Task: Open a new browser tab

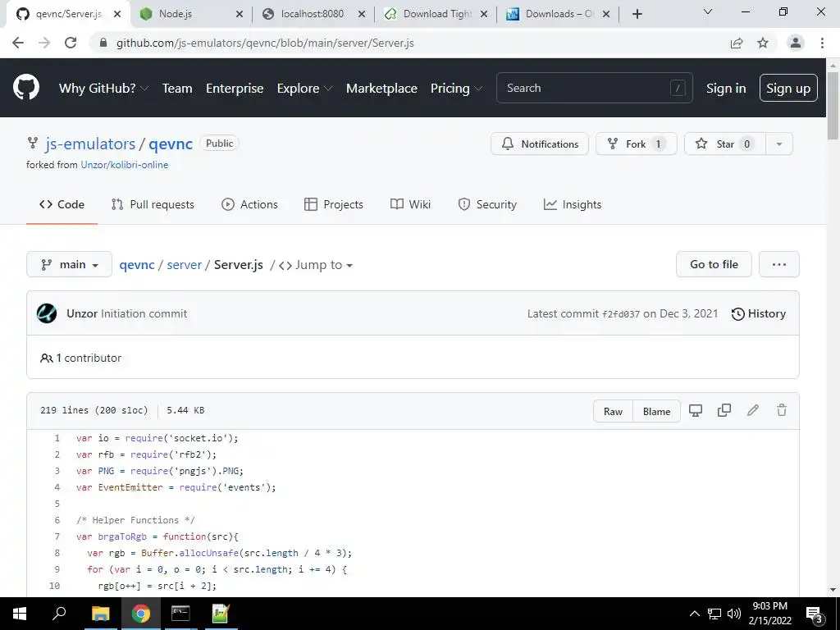Action: (637, 14)
